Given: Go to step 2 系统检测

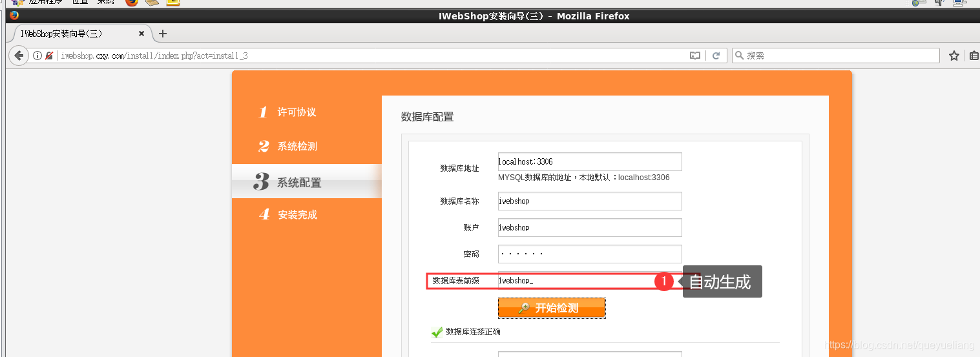Looking at the screenshot, I should point(288,147).
